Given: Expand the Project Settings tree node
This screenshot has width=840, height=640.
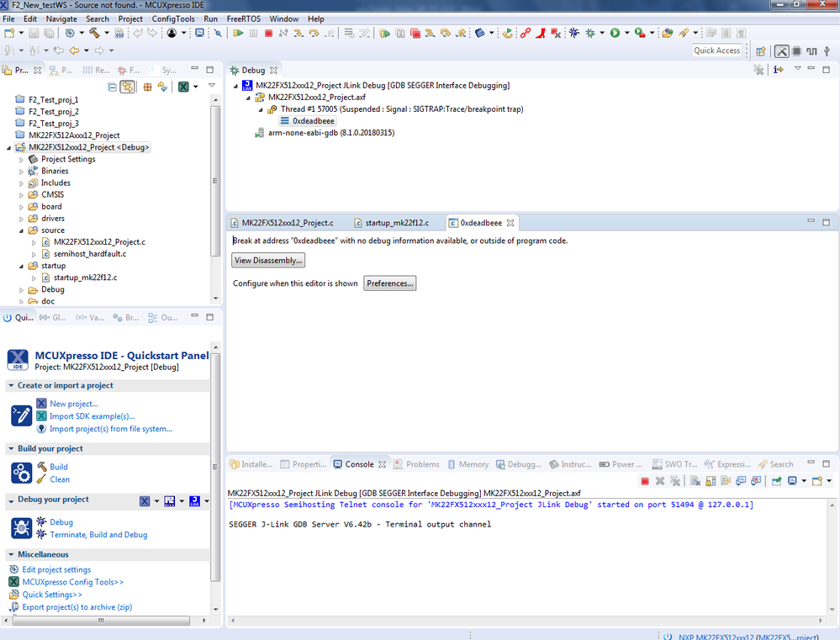Looking at the screenshot, I should (21, 160).
